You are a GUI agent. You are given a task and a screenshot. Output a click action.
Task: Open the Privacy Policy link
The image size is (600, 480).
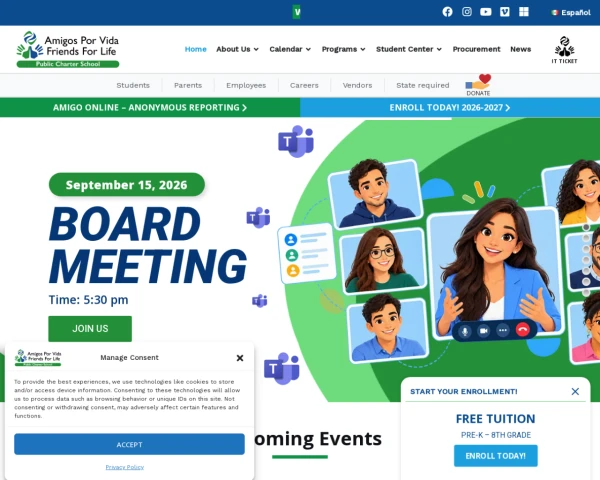pyautogui.click(x=125, y=467)
